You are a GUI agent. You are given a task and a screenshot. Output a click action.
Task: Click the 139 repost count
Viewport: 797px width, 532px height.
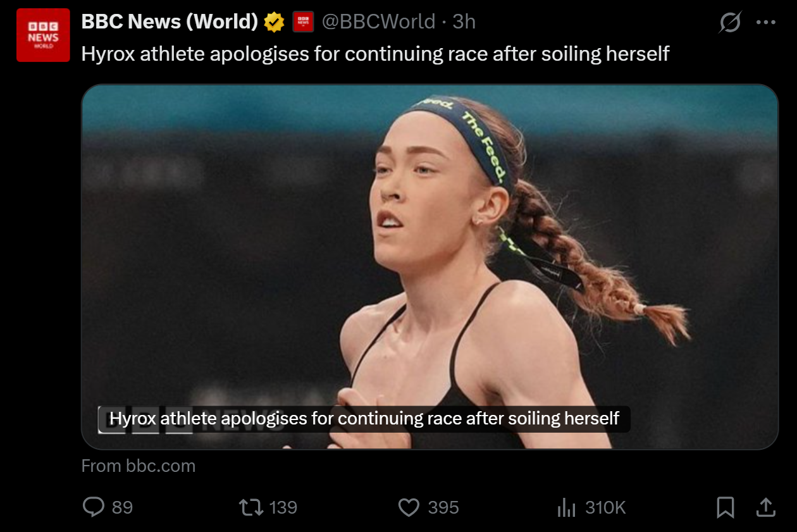coord(283,507)
